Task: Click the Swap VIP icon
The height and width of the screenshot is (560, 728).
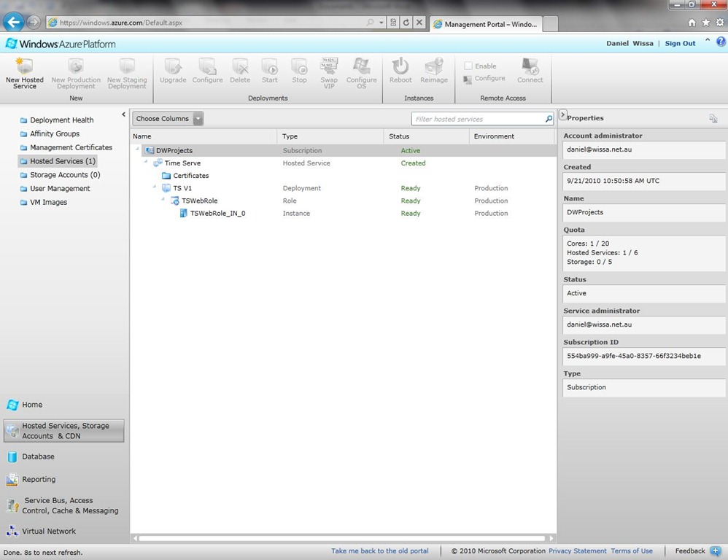Action: 329,66
